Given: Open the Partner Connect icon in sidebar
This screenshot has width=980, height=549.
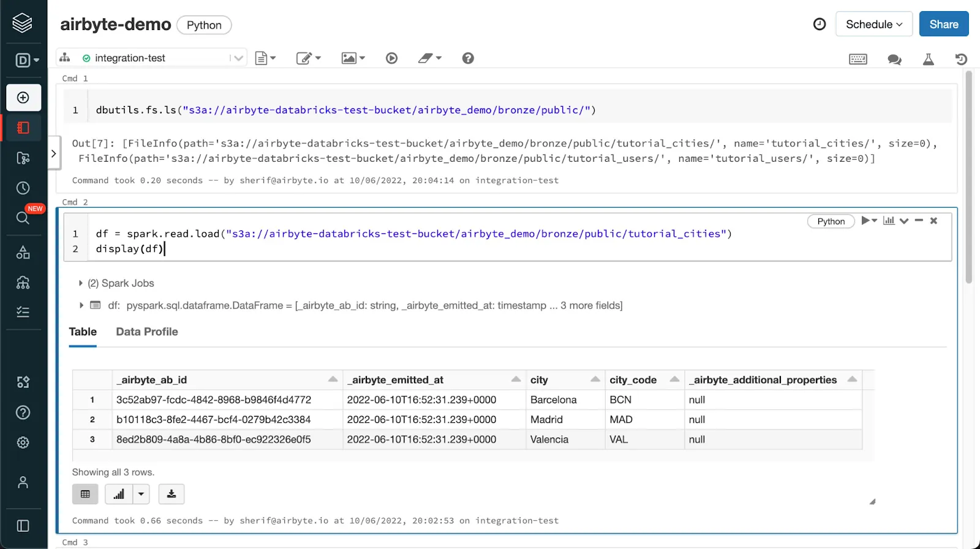Looking at the screenshot, I should coord(23,382).
